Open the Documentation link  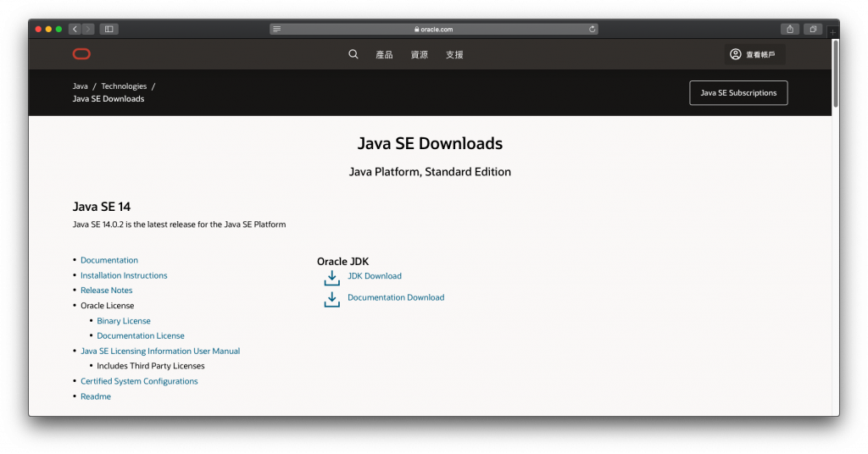click(109, 260)
